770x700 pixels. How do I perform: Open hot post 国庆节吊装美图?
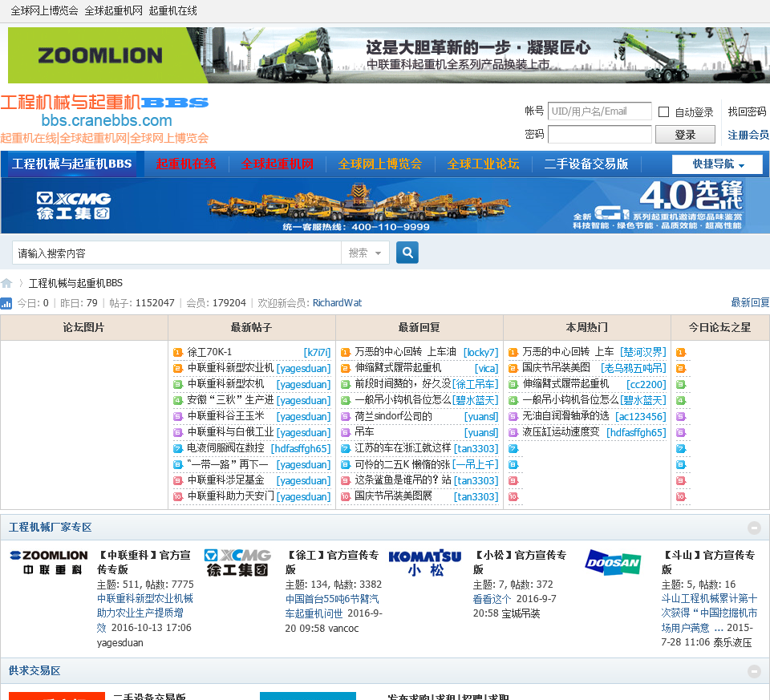[x=556, y=368]
